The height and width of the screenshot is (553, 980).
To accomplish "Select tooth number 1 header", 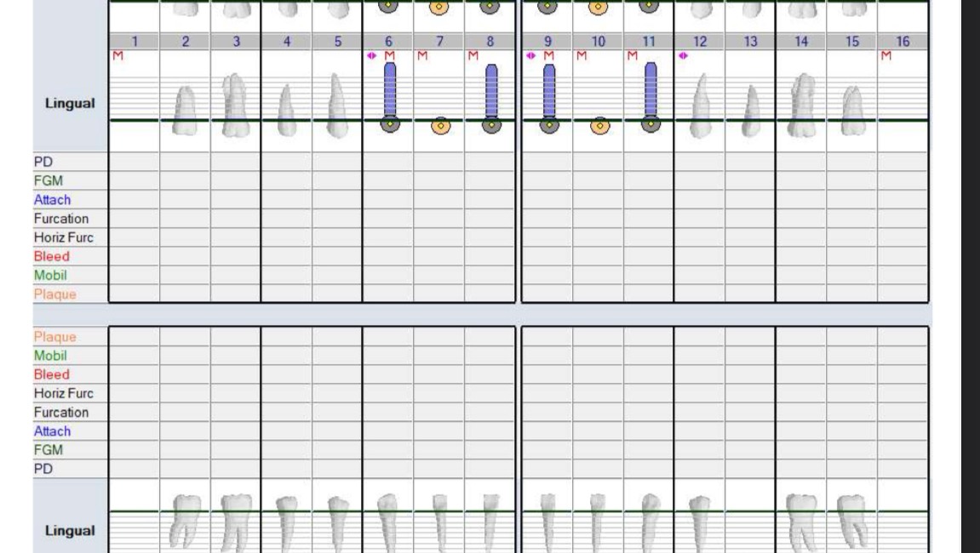I will (135, 41).
